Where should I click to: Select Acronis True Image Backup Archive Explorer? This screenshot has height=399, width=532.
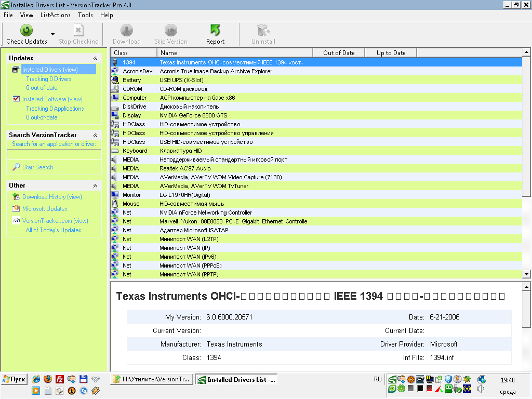(316, 71)
